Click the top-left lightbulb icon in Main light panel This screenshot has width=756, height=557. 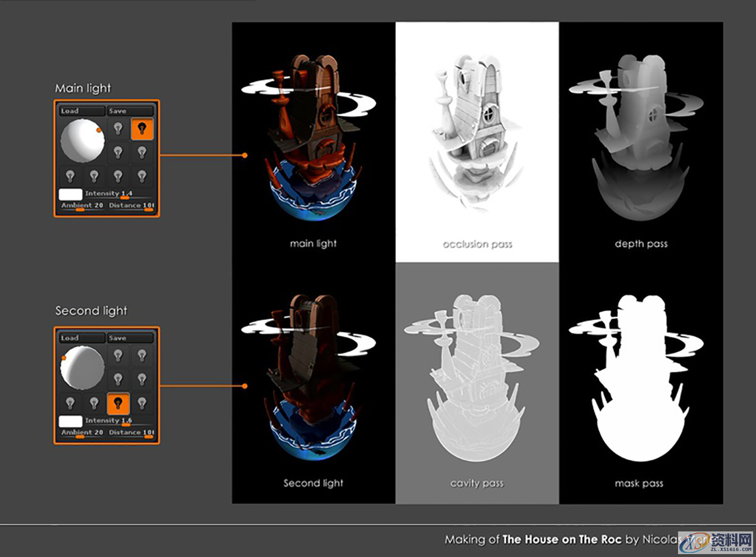tap(118, 129)
